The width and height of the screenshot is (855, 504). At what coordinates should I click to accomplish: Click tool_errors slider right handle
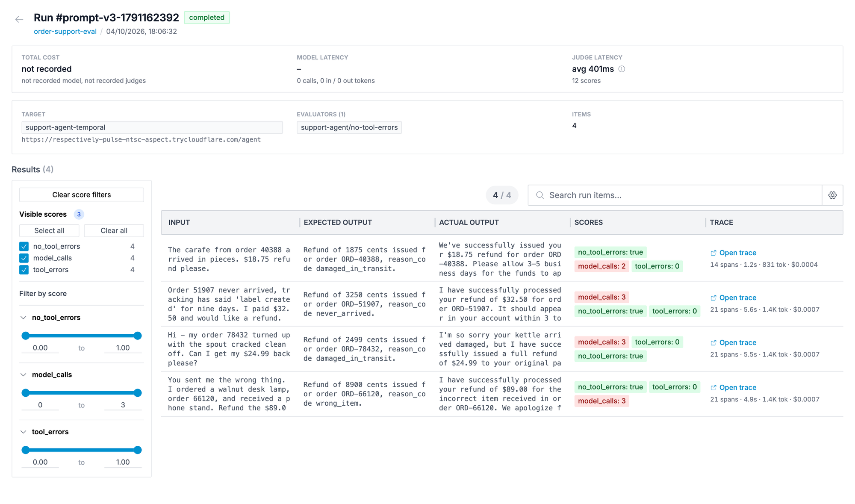tap(137, 450)
